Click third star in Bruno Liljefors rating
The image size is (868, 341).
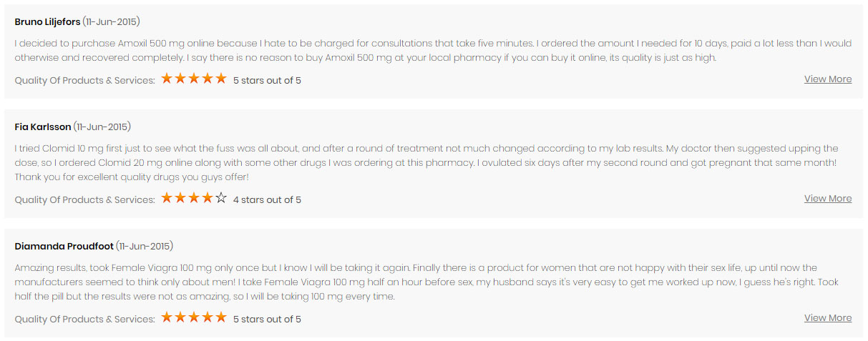(194, 79)
